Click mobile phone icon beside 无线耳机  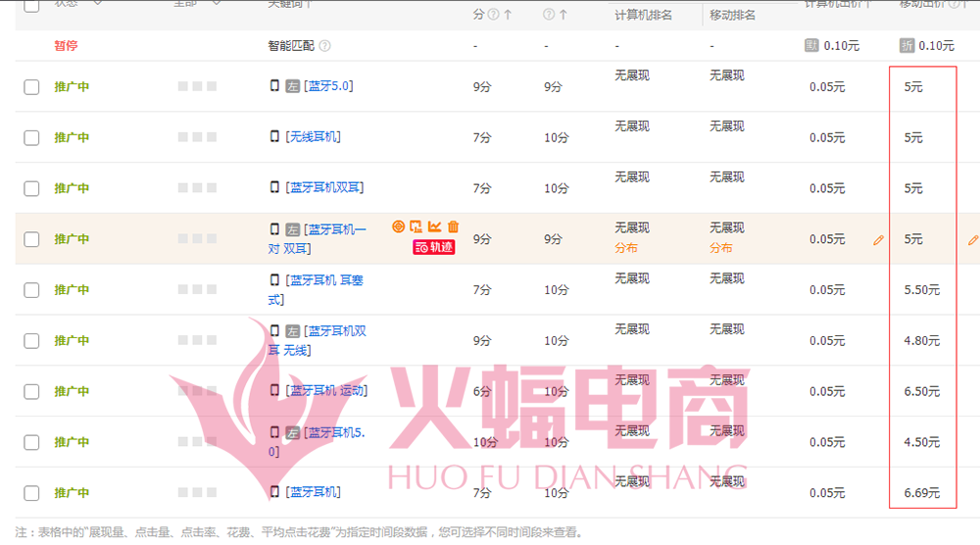(274, 137)
